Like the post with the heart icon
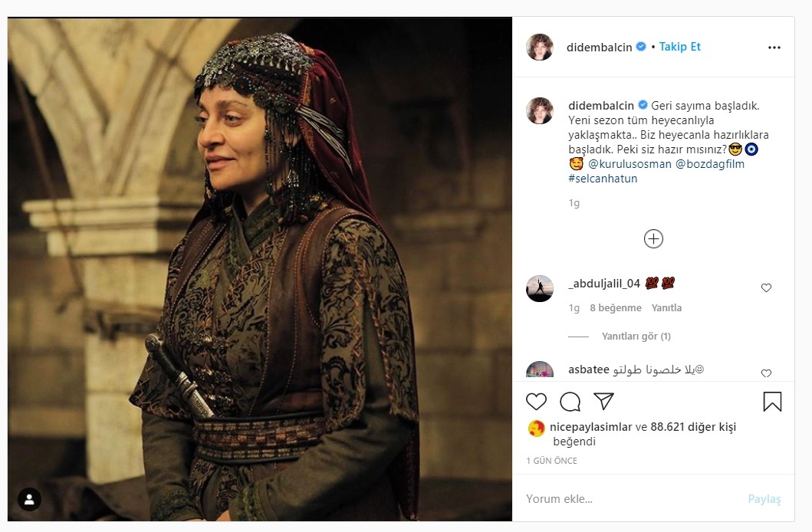 click(537, 402)
